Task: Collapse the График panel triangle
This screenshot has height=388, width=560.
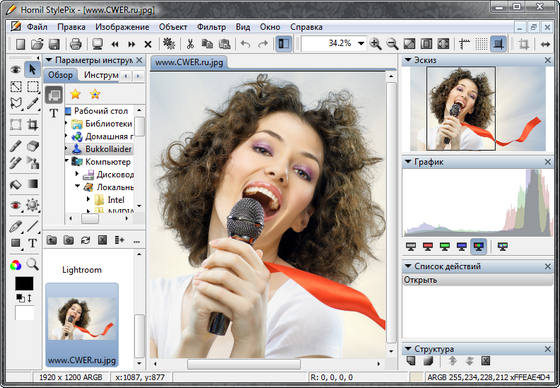Action: click(x=408, y=162)
